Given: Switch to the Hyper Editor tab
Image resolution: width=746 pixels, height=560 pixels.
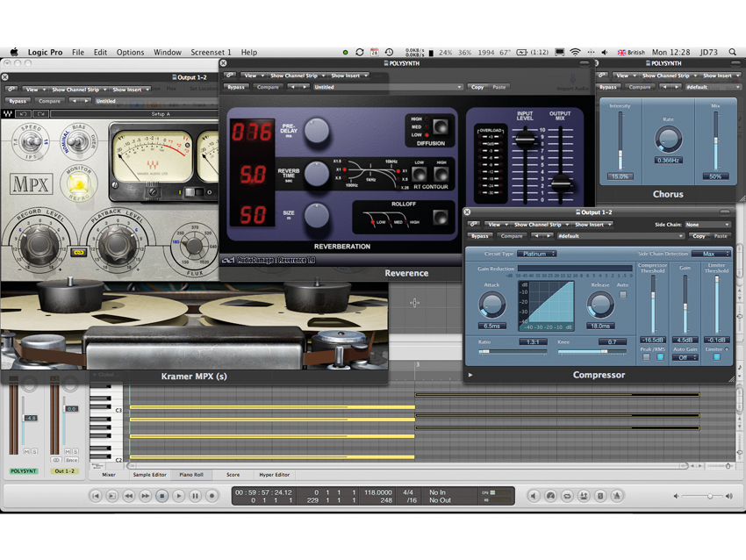Looking at the screenshot, I should click(275, 474).
